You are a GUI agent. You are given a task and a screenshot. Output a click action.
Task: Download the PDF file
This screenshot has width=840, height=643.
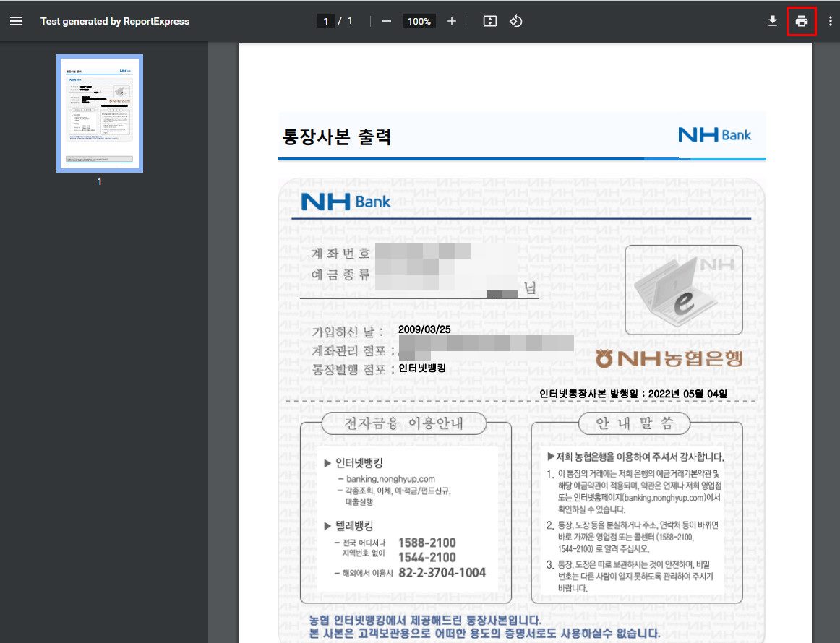pyautogui.click(x=773, y=22)
